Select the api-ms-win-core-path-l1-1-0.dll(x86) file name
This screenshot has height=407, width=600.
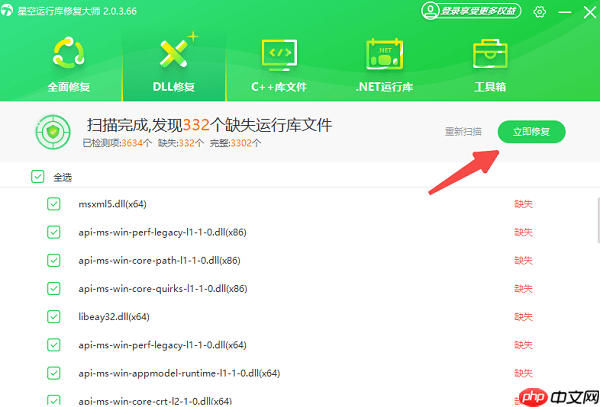[159, 260]
